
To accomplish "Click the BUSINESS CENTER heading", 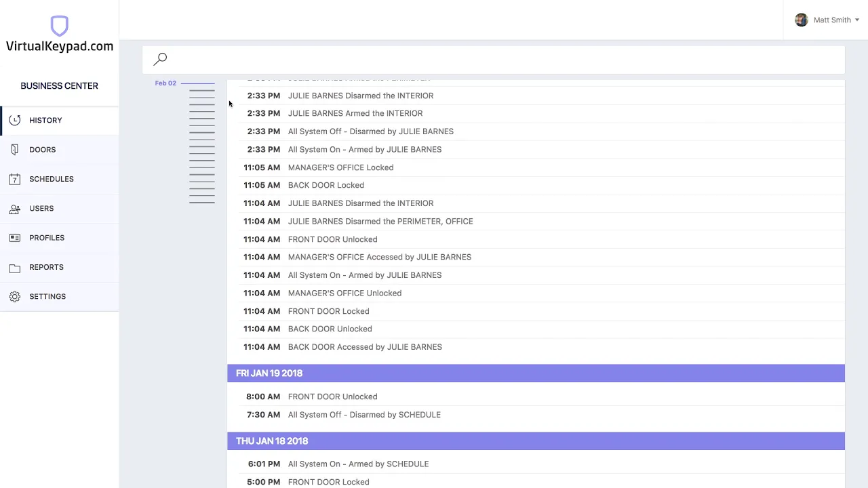I will (x=59, y=85).
